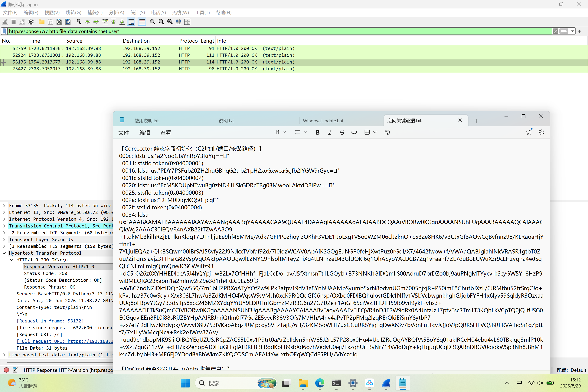The width and height of the screenshot is (588, 392).
Task: Open the 文件(F) menu in Wireshark
Action: point(10,12)
